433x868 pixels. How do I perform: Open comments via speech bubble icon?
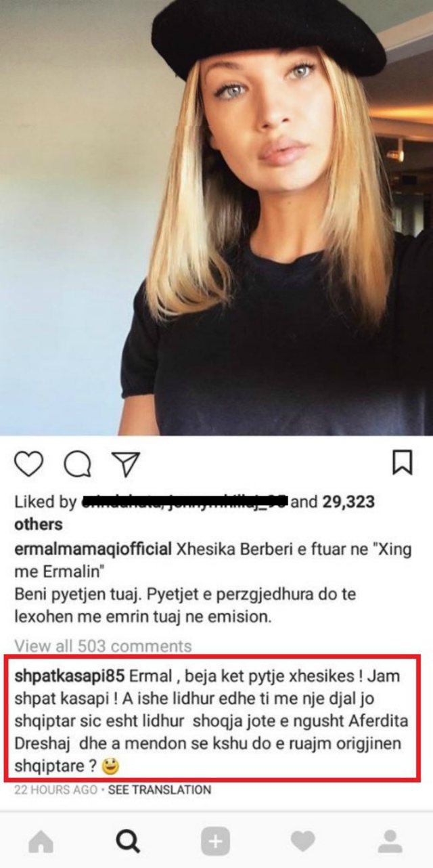77,464
